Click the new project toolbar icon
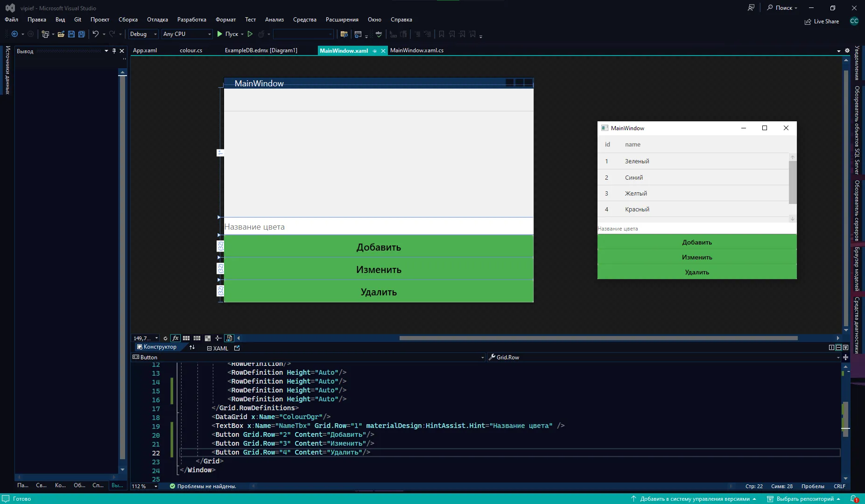The height and width of the screenshot is (504, 865). click(45, 34)
